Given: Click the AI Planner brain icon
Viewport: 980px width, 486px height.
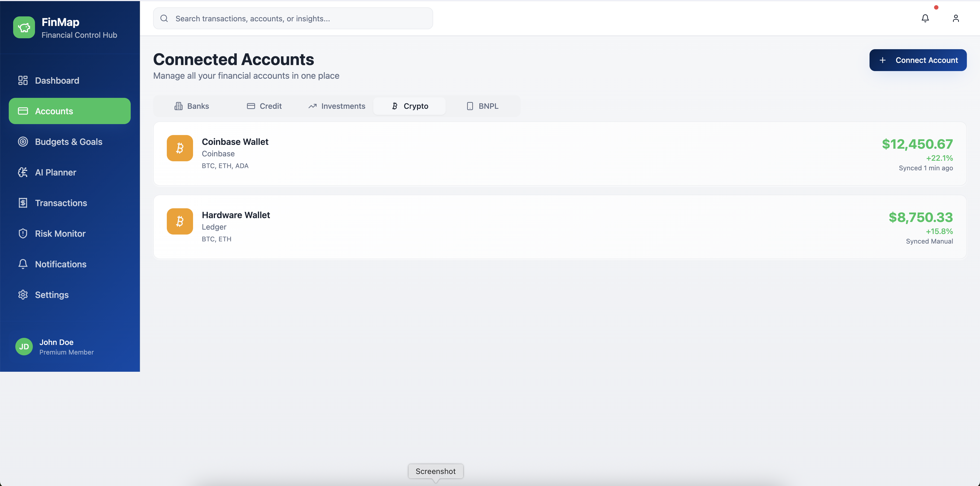Looking at the screenshot, I should pos(23,172).
